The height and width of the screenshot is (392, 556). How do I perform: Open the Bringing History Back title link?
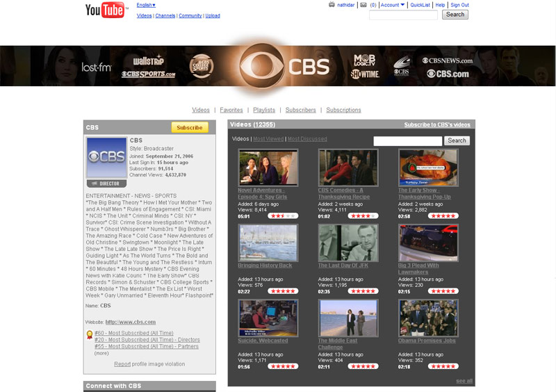coord(265,266)
